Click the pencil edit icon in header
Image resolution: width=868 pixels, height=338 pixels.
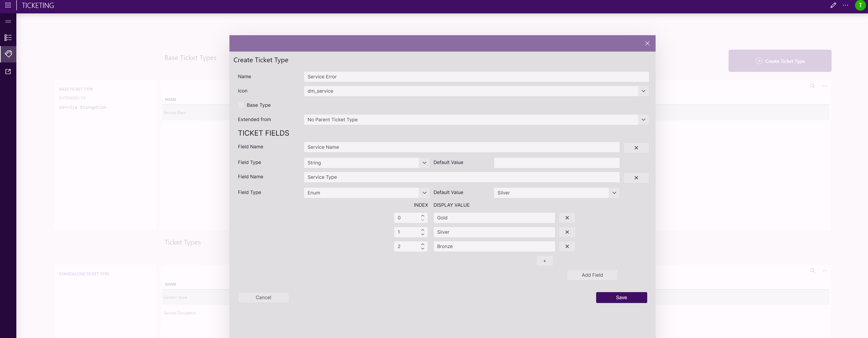[x=833, y=5]
